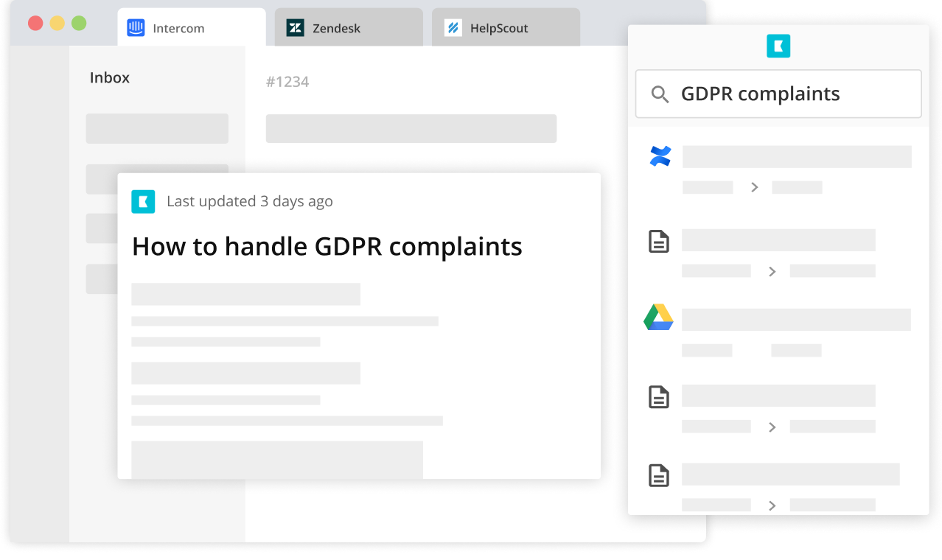Select the first conversation under Inbox
The width and height of the screenshot is (942, 560).
(157, 128)
